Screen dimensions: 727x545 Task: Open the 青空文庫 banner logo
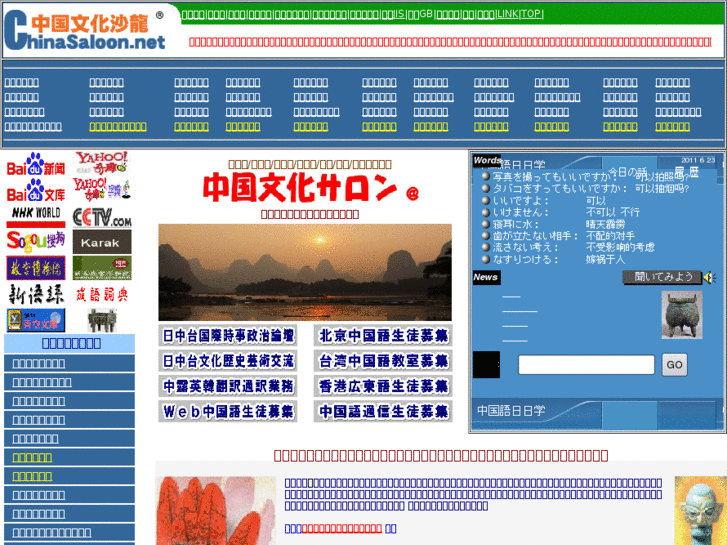pyautogui.click(x=36, y=320)
